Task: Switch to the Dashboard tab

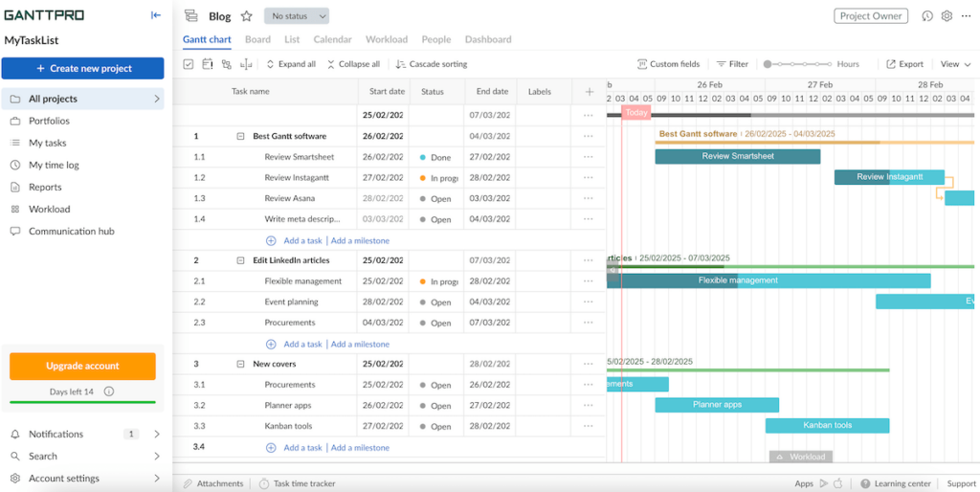Action: point(488,39)
